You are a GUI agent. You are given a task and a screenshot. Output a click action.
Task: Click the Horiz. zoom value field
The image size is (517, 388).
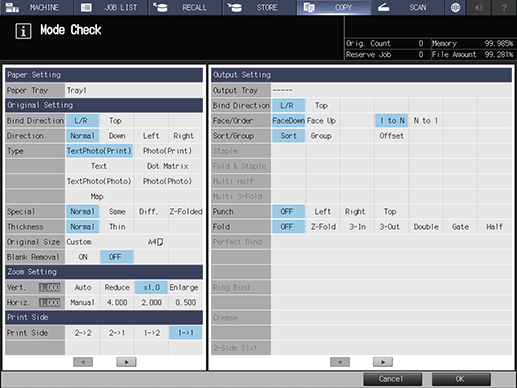coord(49,303)
